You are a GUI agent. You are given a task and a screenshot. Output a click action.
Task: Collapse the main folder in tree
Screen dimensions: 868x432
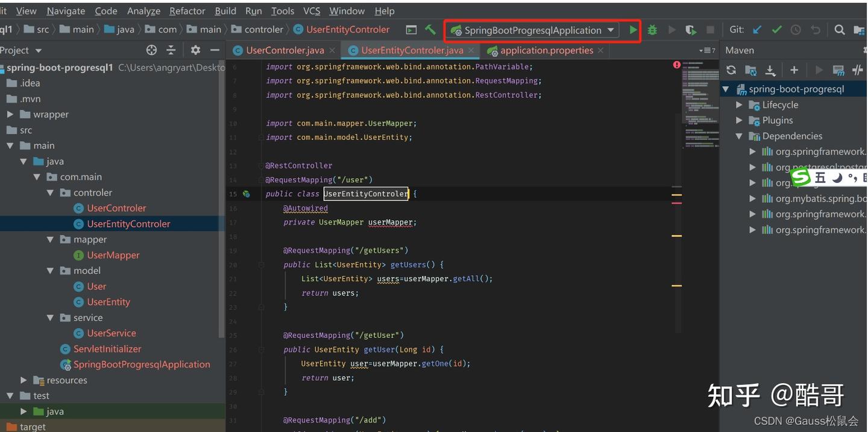[x=10, y=145]
